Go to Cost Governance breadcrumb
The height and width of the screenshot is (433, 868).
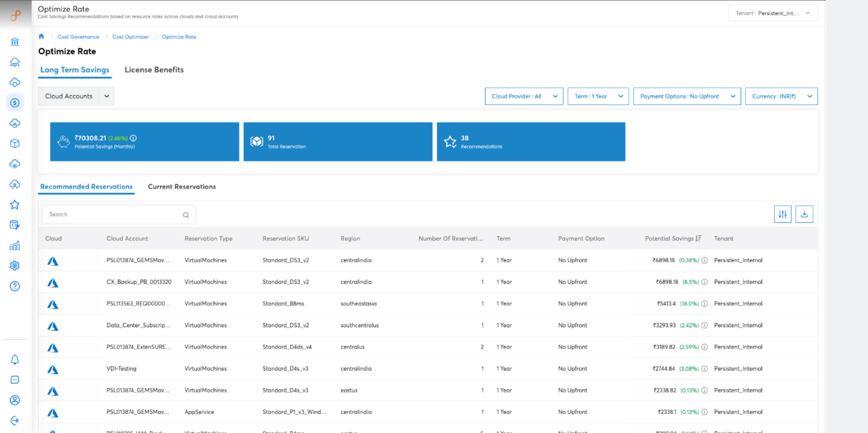[79, 37]
